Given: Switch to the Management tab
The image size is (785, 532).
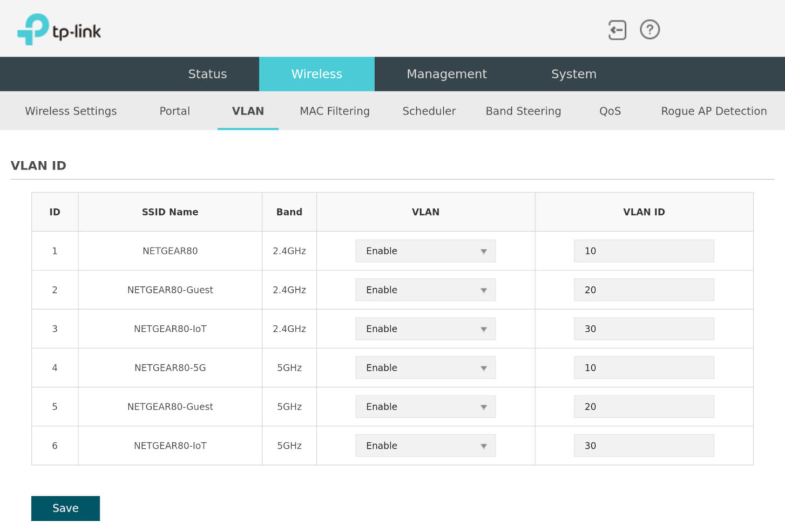Looking at the screenshot, I should [x=446, y=74].
